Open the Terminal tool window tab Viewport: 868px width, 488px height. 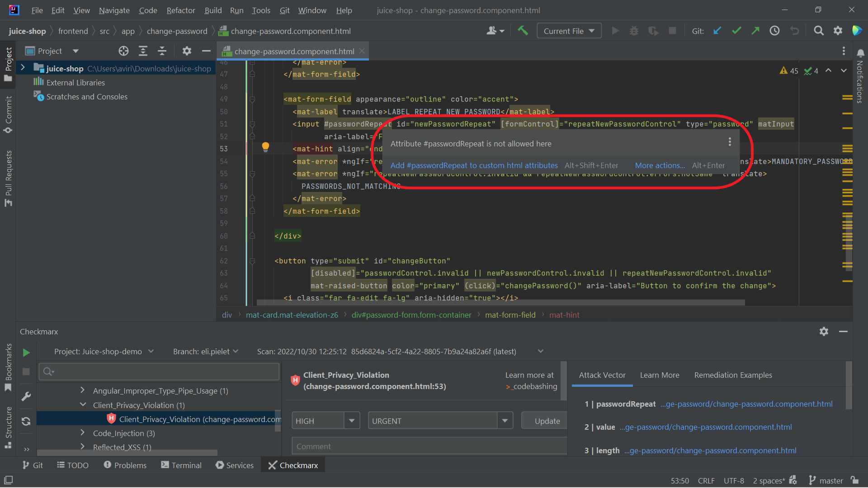click(181, 465)
